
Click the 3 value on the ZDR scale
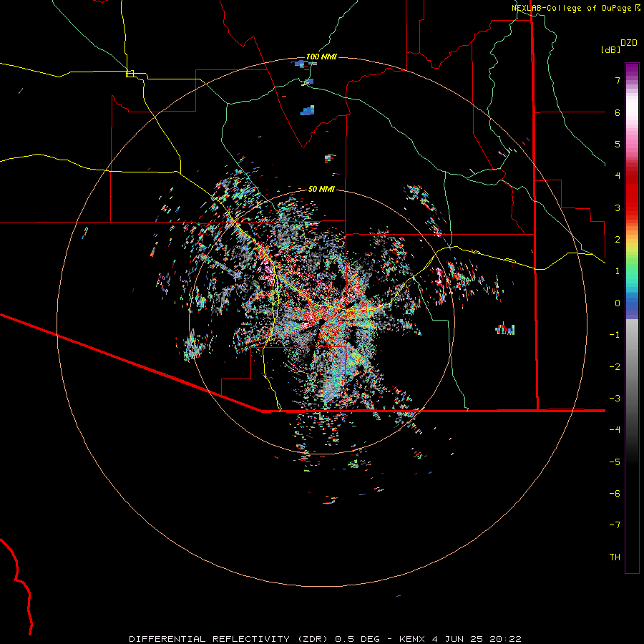(x=618, y=208)
